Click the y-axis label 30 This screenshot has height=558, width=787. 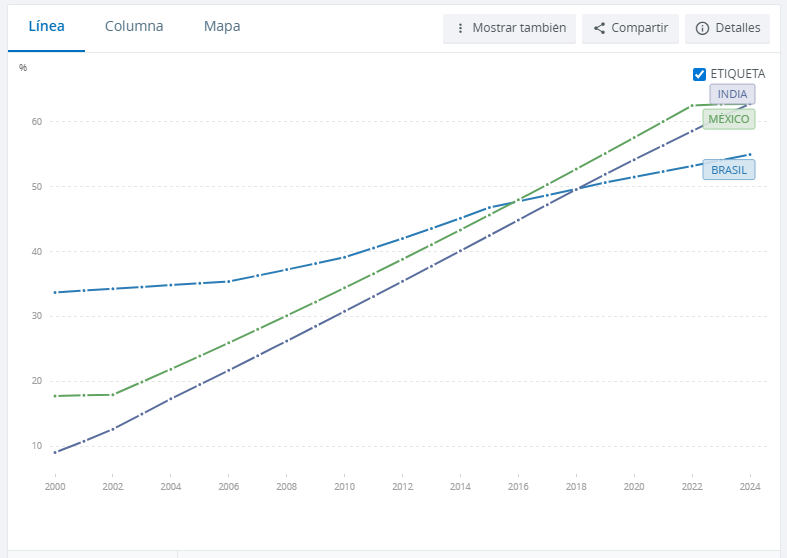37,316
